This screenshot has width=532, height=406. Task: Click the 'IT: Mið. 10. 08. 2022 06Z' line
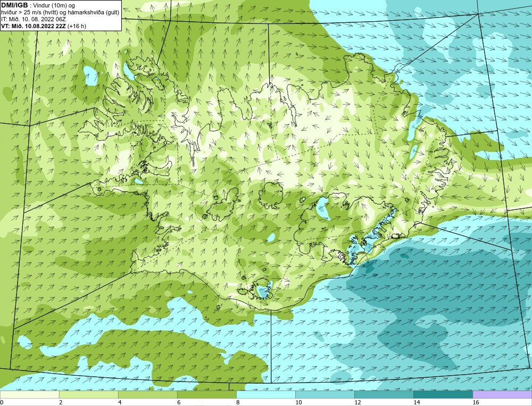click(x=33, y=19)
